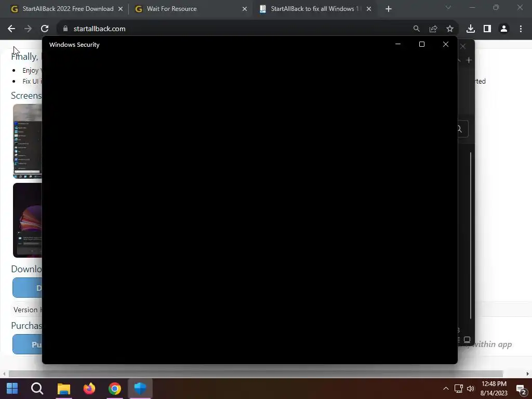Click the blue Purchase button on webpage
This screenshot has height=399, width=532.
tap(28, 344)
